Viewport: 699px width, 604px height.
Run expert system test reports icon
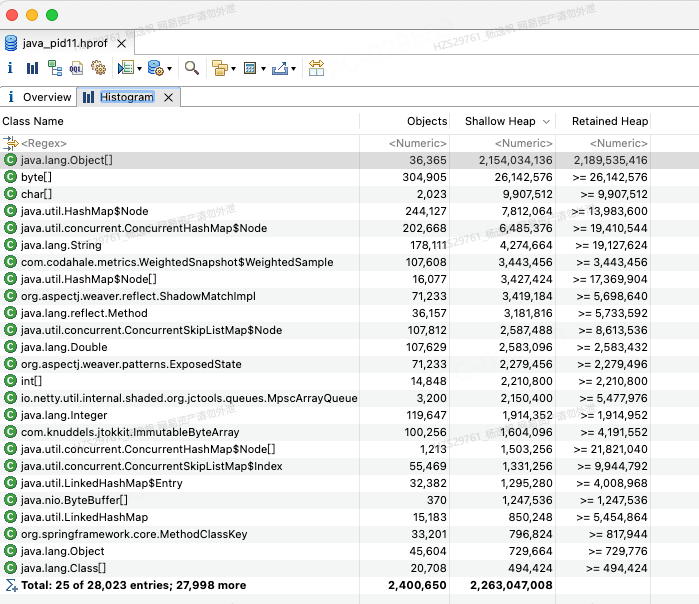pyautogui.click(x=125, y=68)
